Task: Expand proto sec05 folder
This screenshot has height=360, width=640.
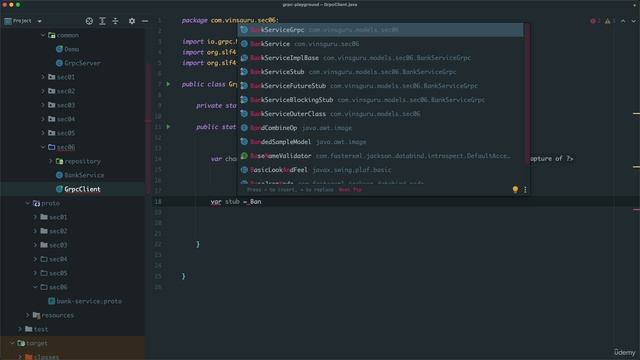Action: 35,273
